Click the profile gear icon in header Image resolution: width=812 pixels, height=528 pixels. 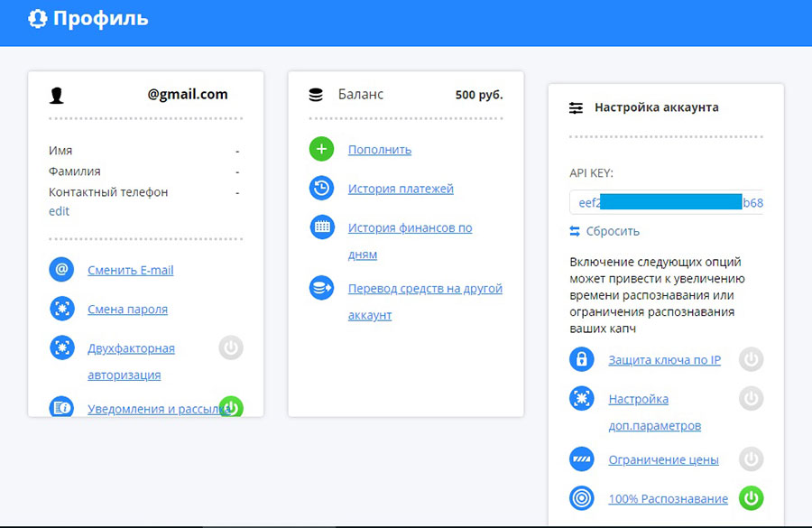37,19
